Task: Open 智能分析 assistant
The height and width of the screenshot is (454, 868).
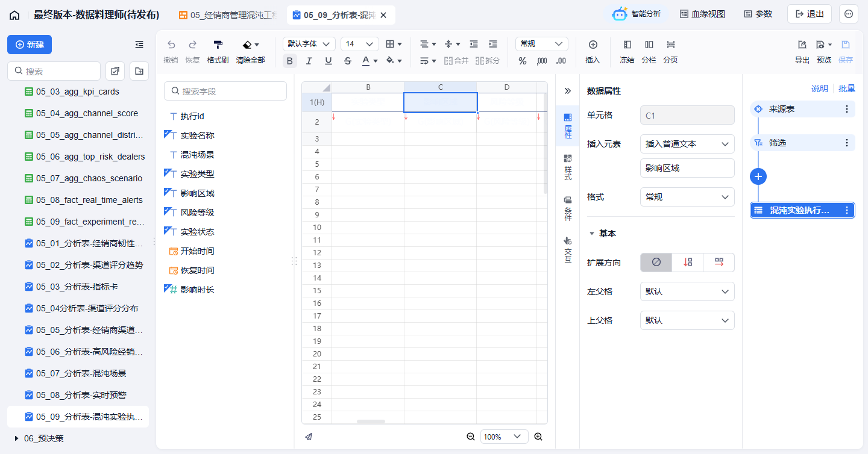Action: coord(637,14)
